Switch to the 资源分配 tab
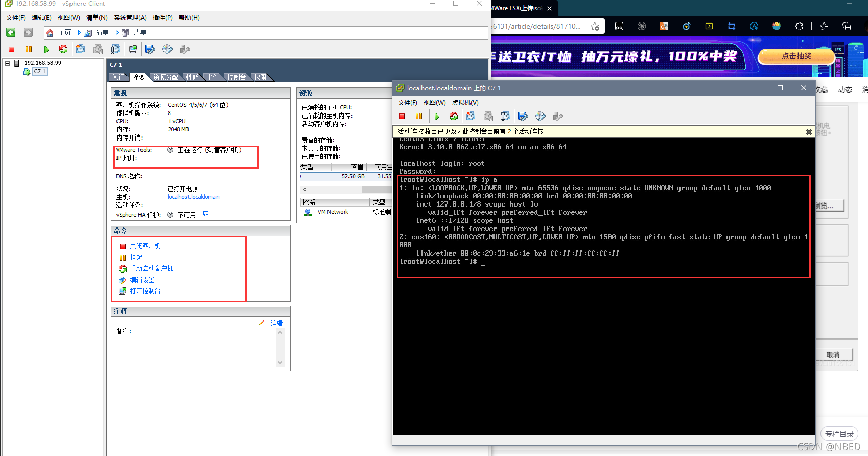The height and width of the screenshot is (456, 868). point(166,77)
